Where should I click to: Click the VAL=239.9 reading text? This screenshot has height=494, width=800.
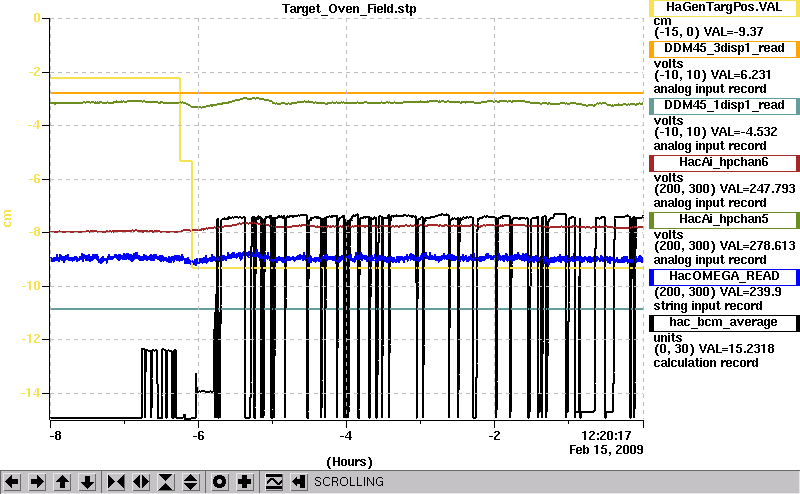pyautogui.click(x=749, y=292)
